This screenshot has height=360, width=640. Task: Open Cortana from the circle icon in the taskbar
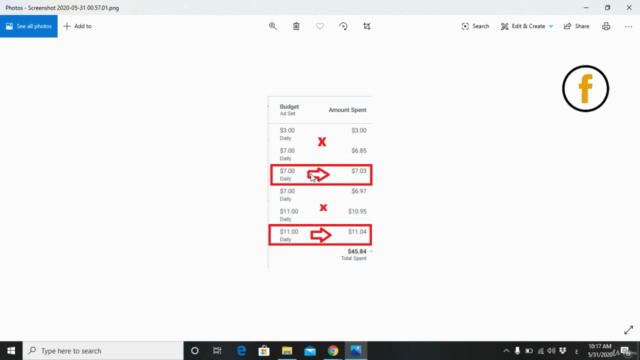pos(195,351)
